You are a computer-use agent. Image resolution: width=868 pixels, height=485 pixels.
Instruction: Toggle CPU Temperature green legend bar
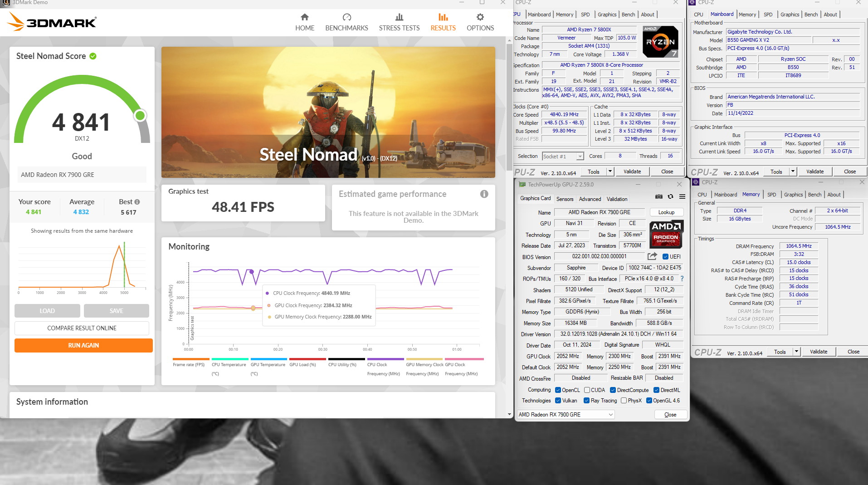pos(230,359)
